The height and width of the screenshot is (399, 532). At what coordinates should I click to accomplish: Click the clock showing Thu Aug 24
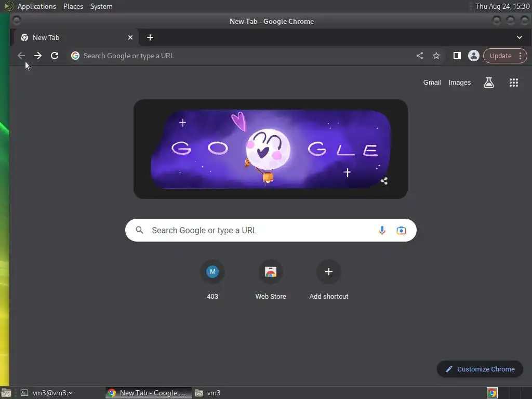pyautogui.click(x=502, y=6)
